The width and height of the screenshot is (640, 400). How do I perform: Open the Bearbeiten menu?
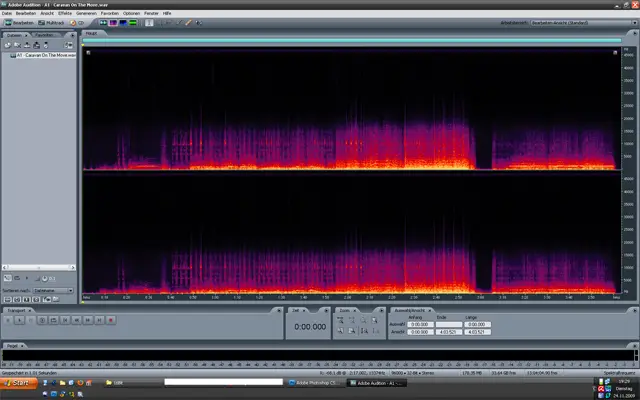click(26, 13)
